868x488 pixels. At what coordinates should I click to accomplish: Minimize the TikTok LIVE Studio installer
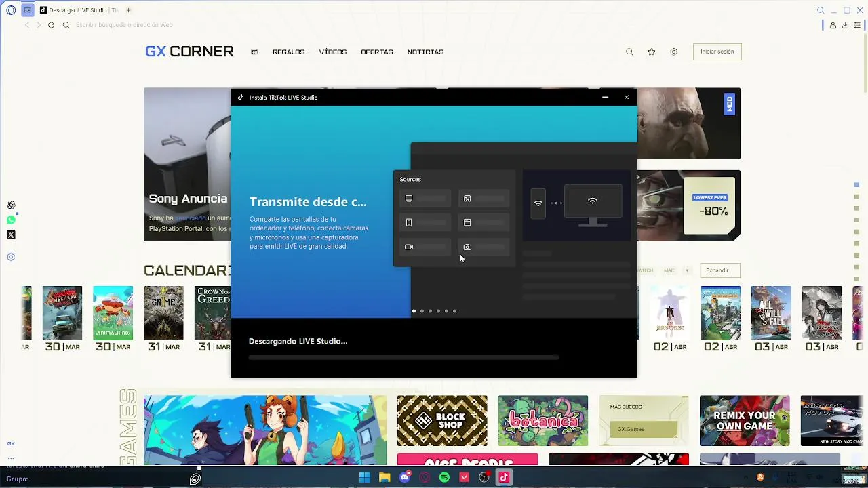click(x=605, y=98)
